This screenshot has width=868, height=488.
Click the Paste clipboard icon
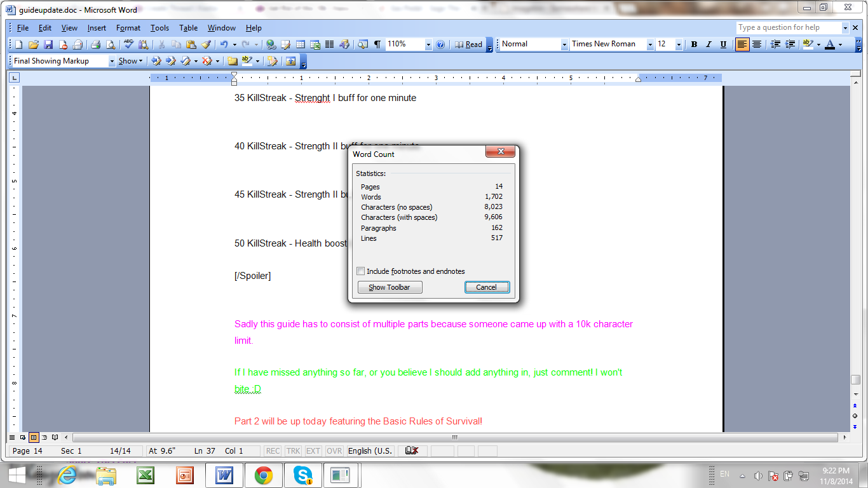point(191,44)
